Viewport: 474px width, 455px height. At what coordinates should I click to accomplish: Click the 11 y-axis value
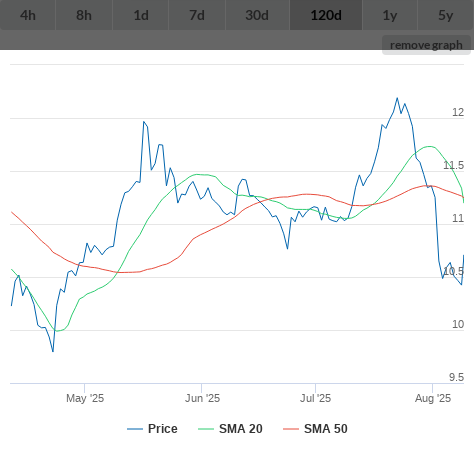click(x=458, y=218)
